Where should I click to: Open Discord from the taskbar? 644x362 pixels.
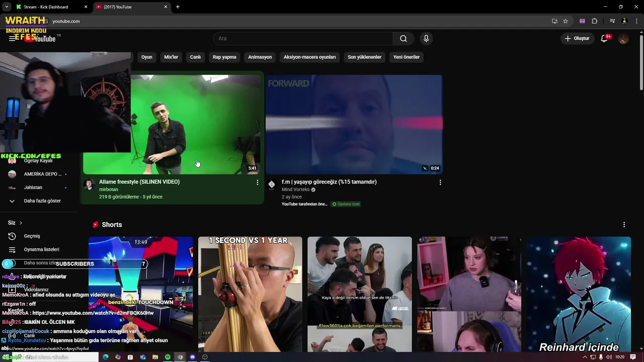[x=192, y=357]
